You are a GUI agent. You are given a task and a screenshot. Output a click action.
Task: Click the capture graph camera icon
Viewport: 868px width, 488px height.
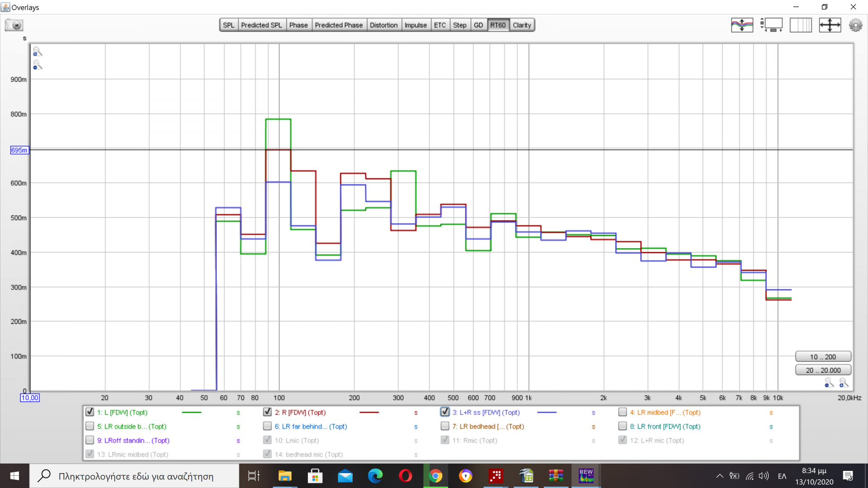pyautogui.click(x=14, y=25)
